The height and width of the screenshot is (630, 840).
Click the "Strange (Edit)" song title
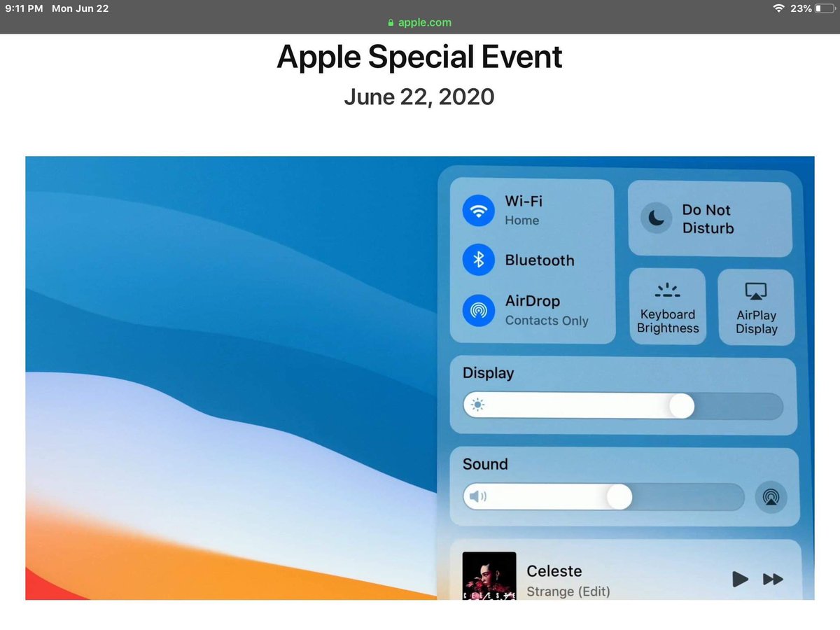[568, 591]
